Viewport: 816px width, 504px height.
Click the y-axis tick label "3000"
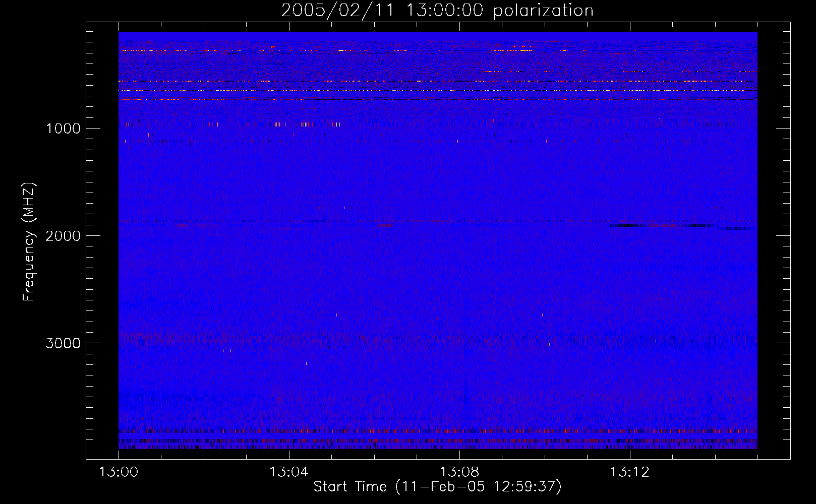pyautogui.click(x=63, y=343)
